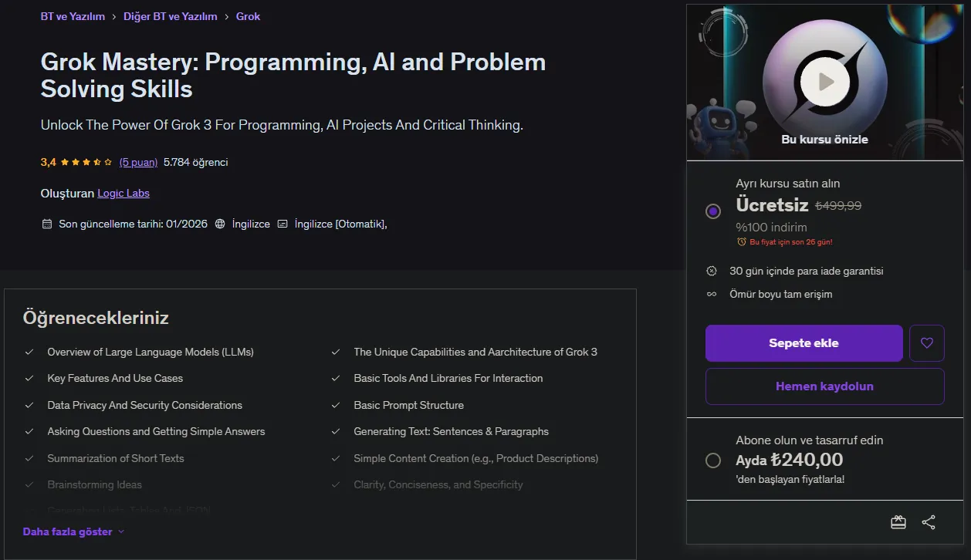
Task: Go to "Diğer BT ve Yazılım" breadcrumb
Action: tap(171, 16)
